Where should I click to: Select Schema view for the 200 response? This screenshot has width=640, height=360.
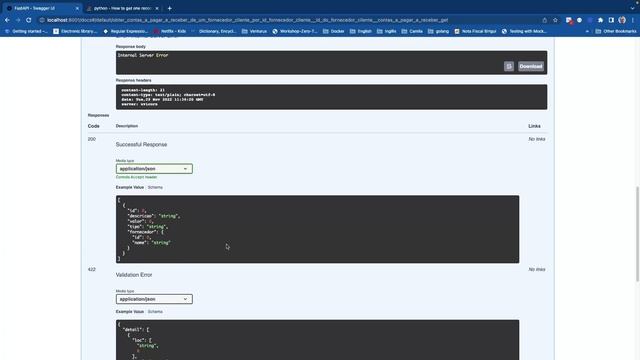point(155,187)
